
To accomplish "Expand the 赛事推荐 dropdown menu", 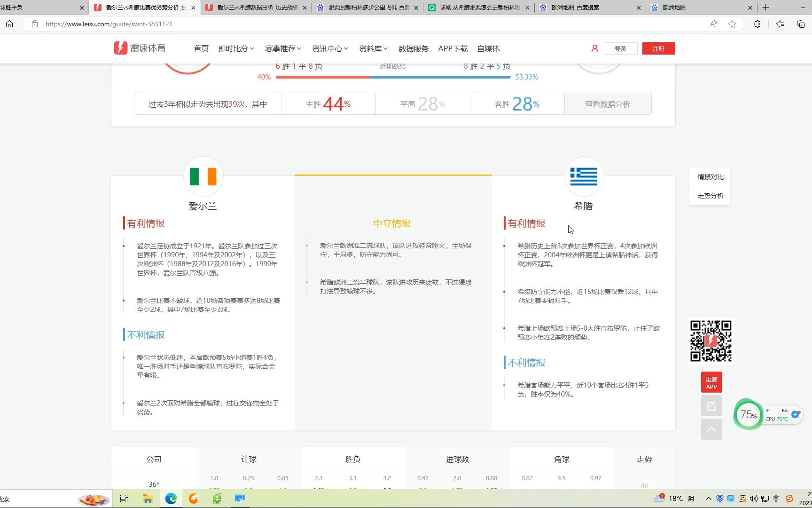I will click(283, 48).
